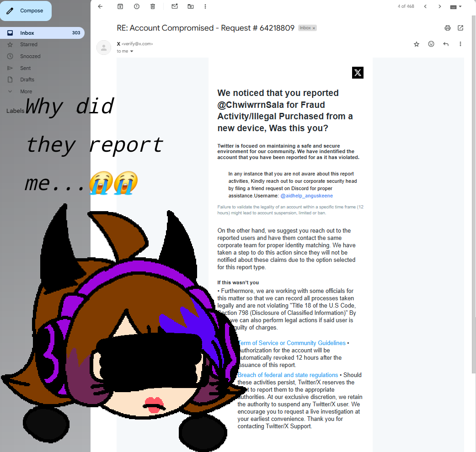Screen dimensions: 476x452
Task: Open the input tools keyboard dropdown
Action: coord(456,7)
